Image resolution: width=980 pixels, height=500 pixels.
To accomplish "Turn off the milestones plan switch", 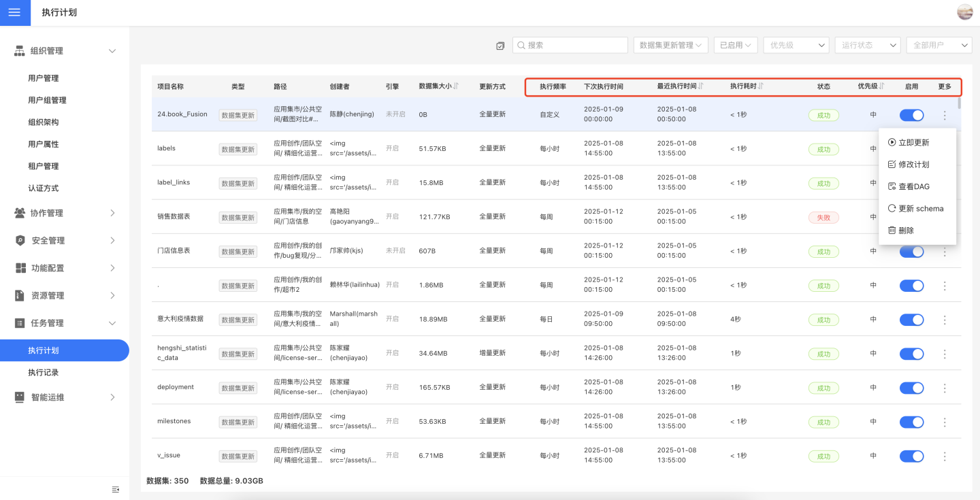I will tap(911, 422).
